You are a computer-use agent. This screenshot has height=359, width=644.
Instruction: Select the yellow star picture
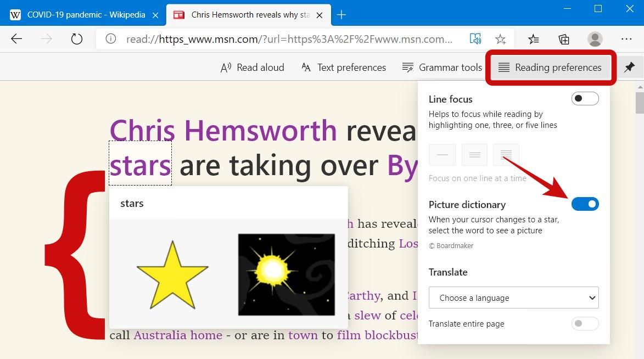(172, 274)
